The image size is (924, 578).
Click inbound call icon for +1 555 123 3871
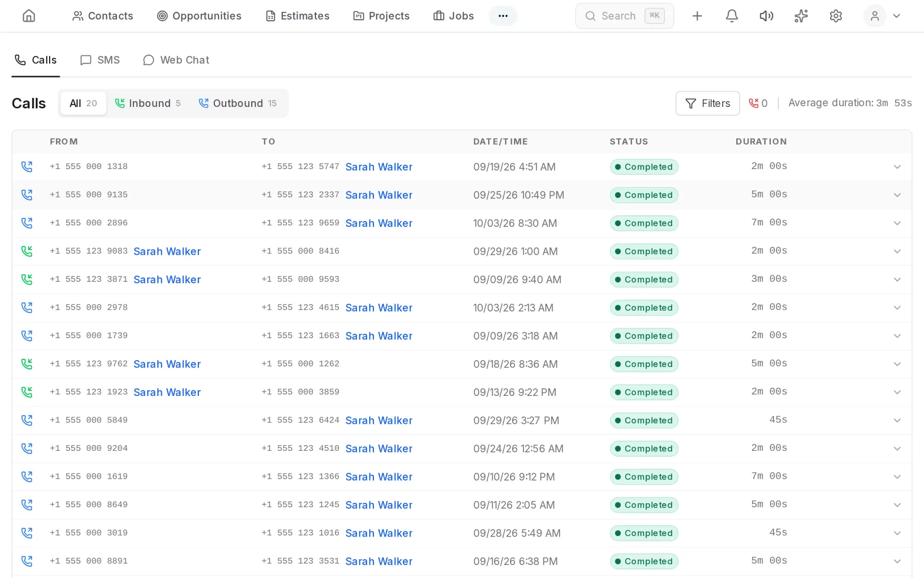27,279
